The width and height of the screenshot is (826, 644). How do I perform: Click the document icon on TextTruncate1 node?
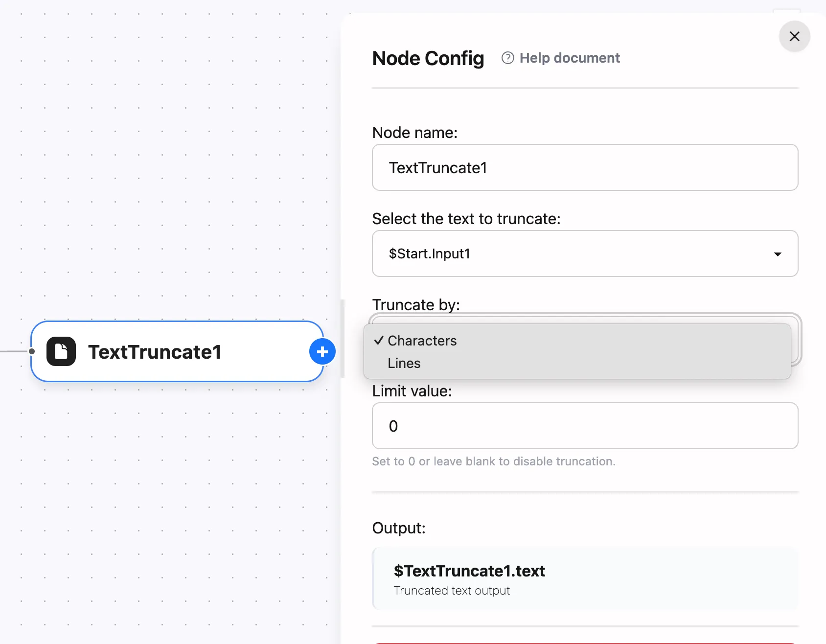coord(61,352)
